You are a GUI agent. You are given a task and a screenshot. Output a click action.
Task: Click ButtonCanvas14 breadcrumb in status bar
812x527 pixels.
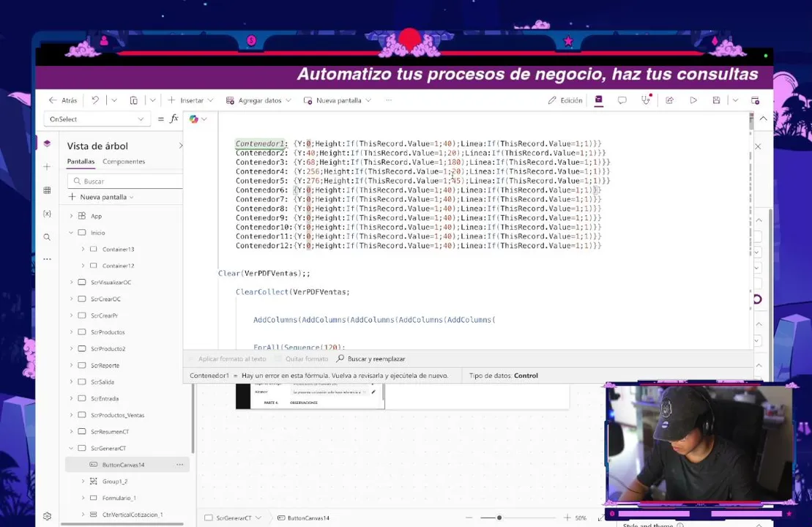pos(303,517)
